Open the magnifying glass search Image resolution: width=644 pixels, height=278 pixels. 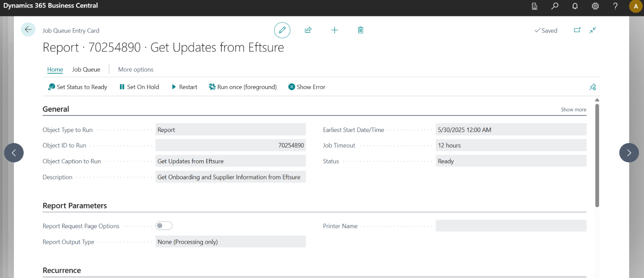point(555,6)
